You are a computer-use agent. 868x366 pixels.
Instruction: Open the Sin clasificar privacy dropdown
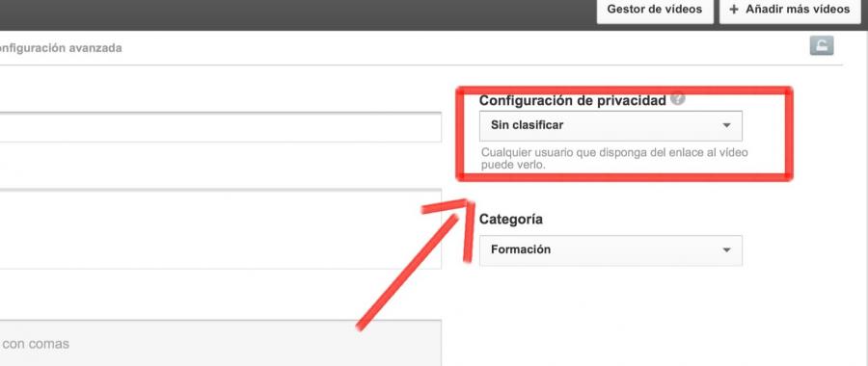pyautogui.click(x=610, y=125)
